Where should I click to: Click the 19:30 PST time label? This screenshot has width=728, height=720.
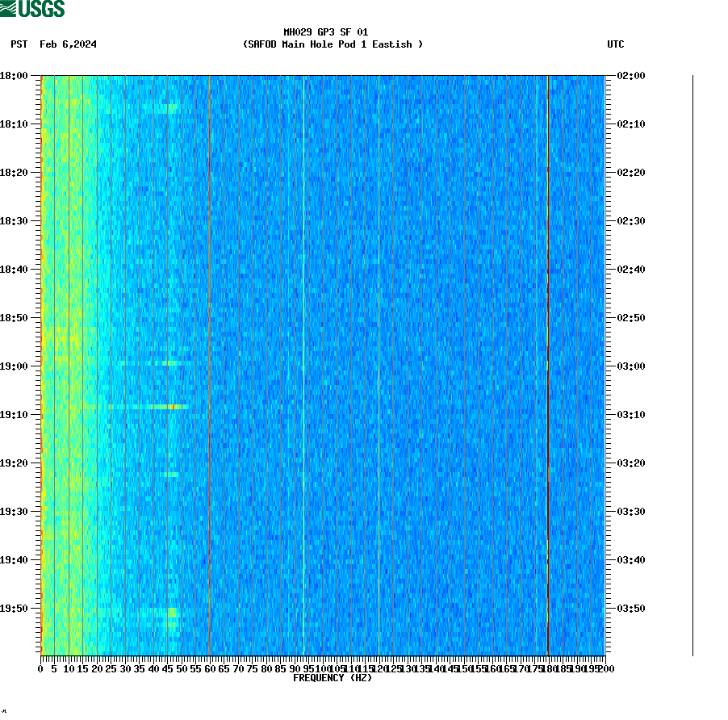(x=16, y=510)
